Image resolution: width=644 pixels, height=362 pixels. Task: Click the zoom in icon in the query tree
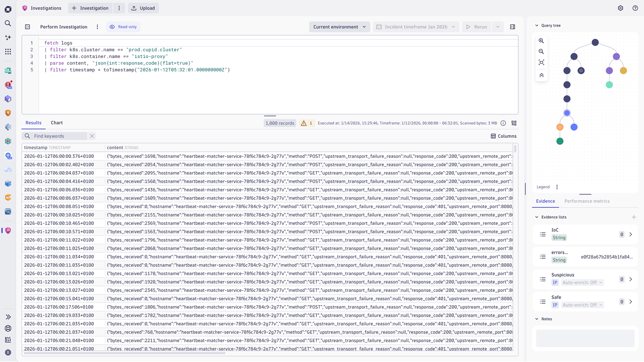pyautogui.click(x=541, y=41)
